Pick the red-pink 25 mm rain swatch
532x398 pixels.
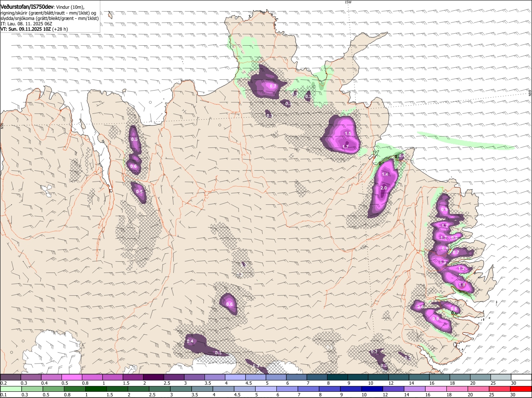(x=500, y=389)
